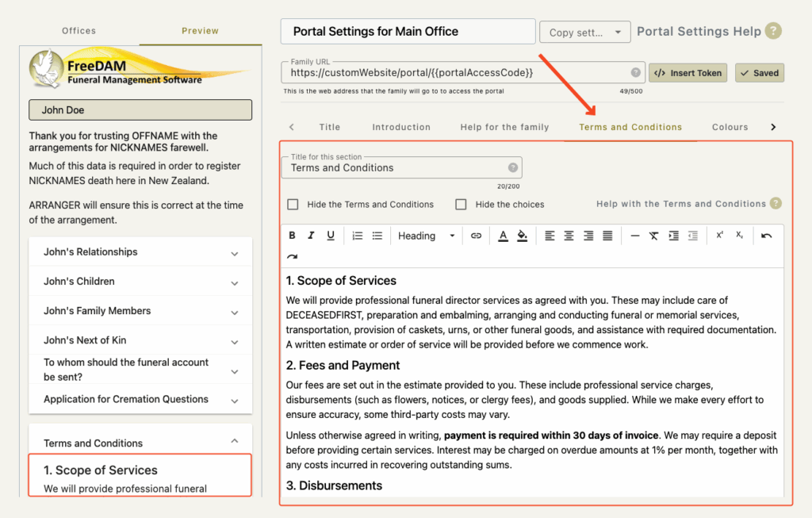Enable the Hide the choices checkbox

click(461, 205)
